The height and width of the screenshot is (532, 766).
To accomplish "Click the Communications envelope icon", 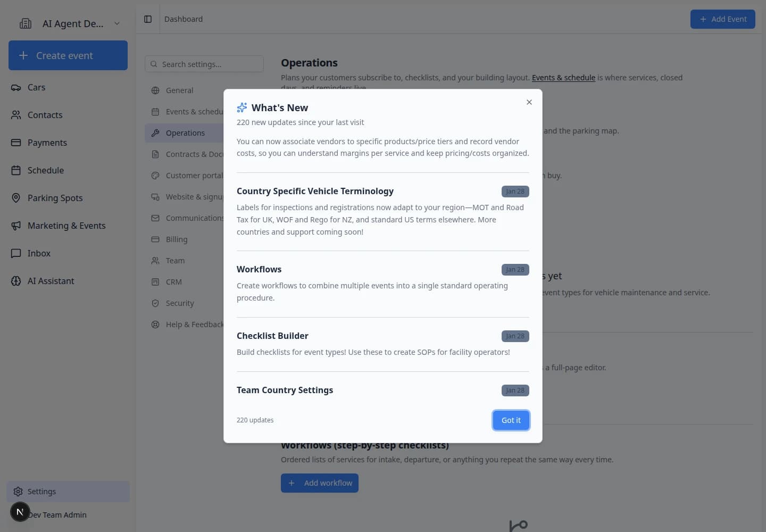I will pos(155,218).
